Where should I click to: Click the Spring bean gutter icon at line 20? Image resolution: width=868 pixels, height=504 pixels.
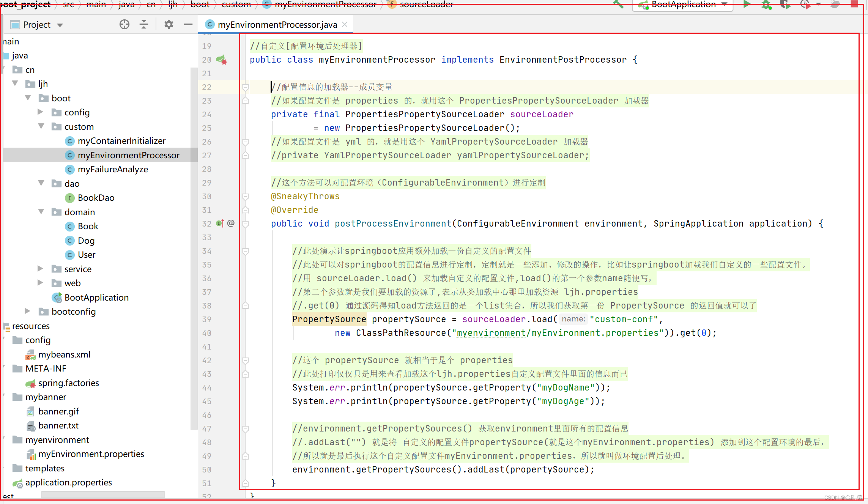tap(222, 60)
